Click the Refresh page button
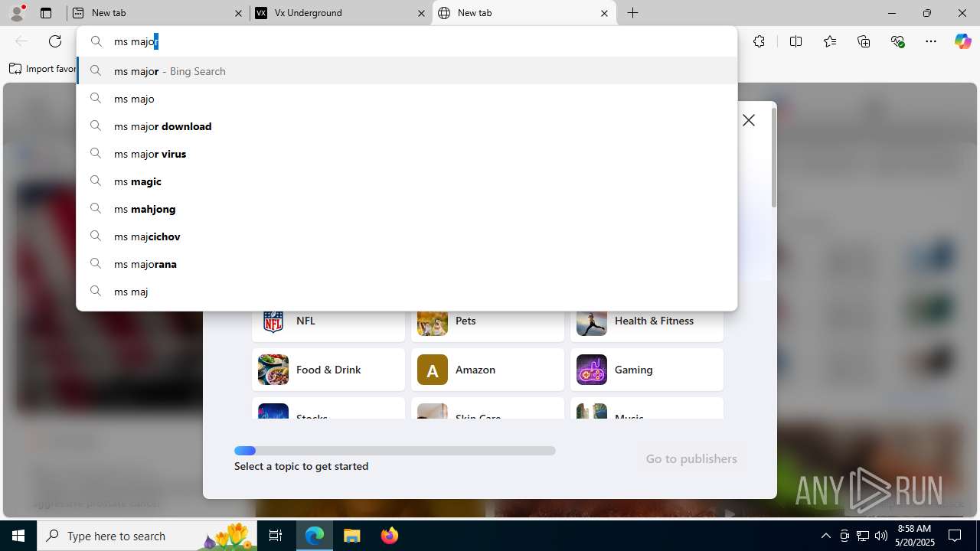Image resolution: width=980 pixels, height=551 pixels. [x=55, y=41]
